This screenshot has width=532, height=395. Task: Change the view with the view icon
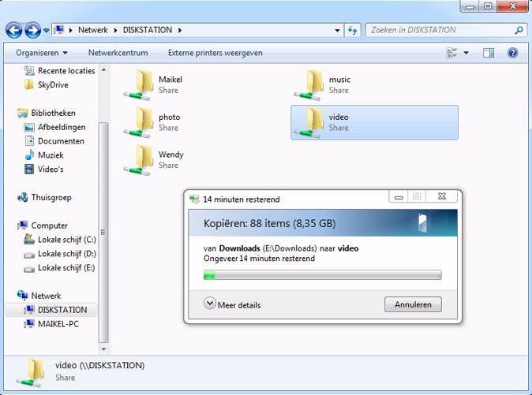point(451,53)
